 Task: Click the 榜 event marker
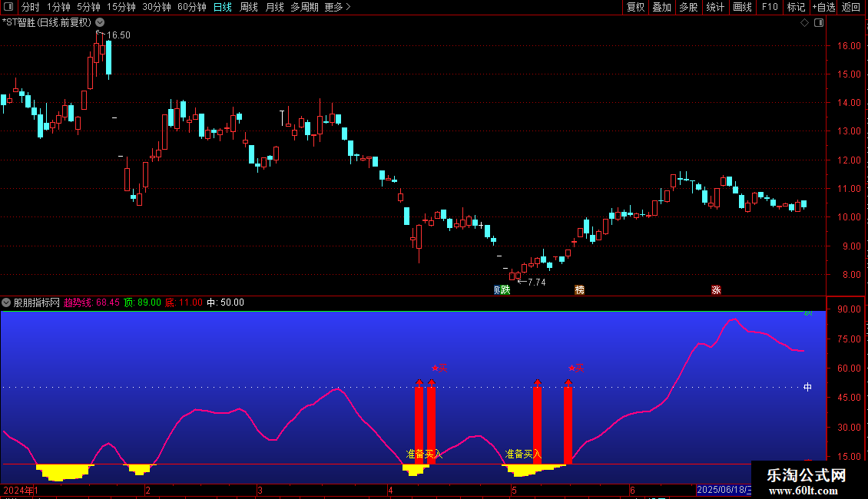tap(580, 290)
